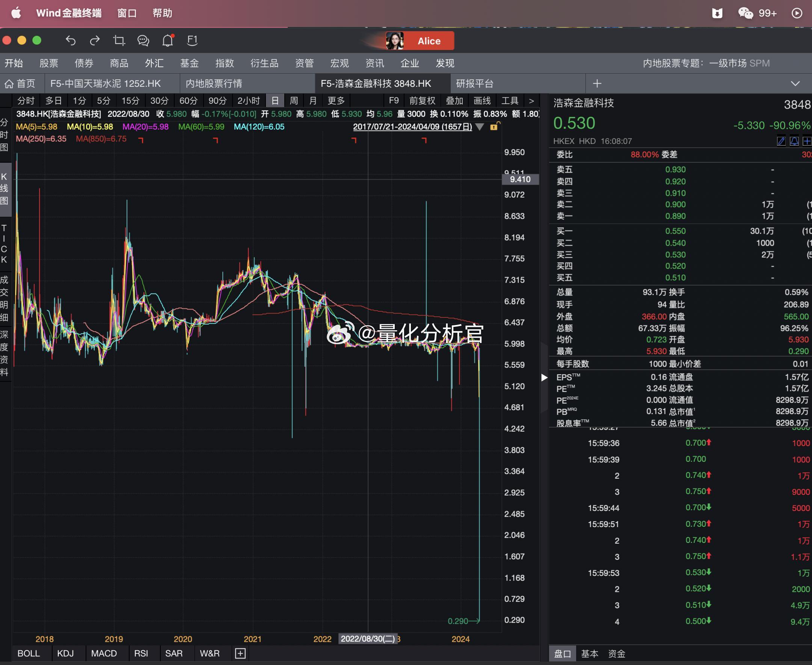Click the 一级市场 SPM link

click(739, 63)
